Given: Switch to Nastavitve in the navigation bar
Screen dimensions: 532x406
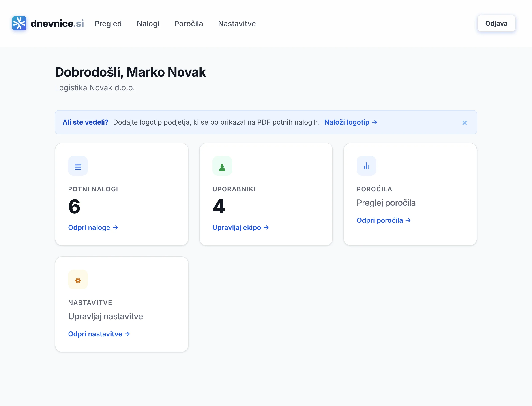Looking at the screenshot, I should click(237, 24).
